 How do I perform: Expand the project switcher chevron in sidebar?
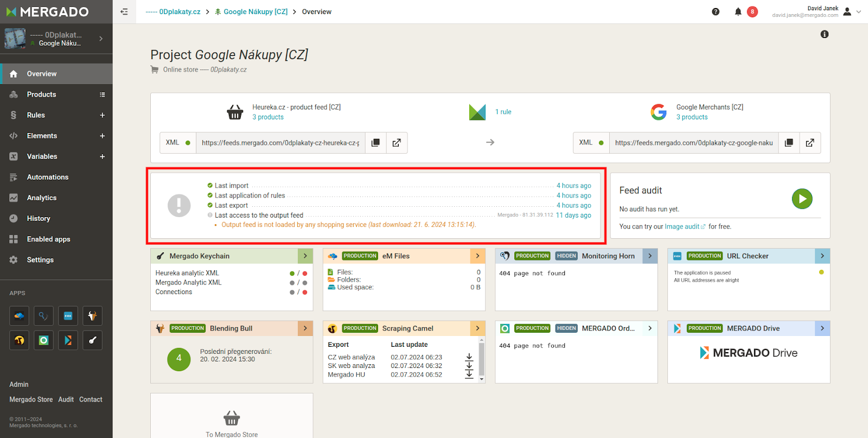pos(101,39)
